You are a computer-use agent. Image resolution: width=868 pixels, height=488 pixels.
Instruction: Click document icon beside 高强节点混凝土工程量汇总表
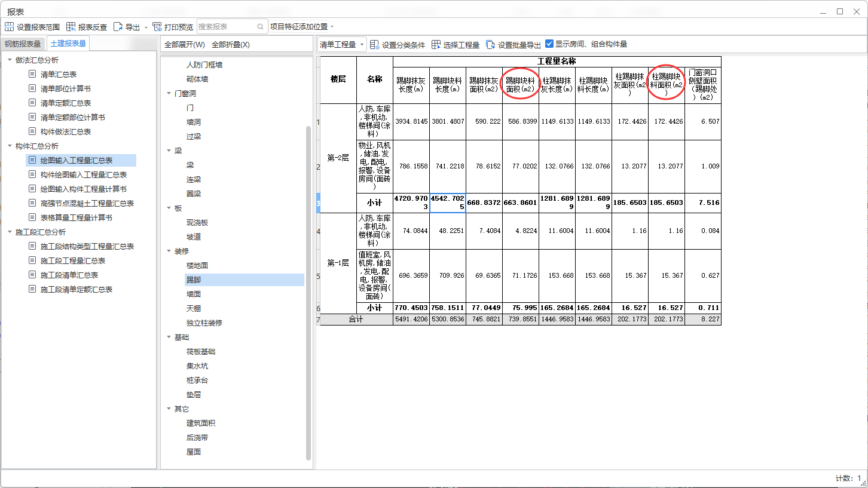[32, 203]
